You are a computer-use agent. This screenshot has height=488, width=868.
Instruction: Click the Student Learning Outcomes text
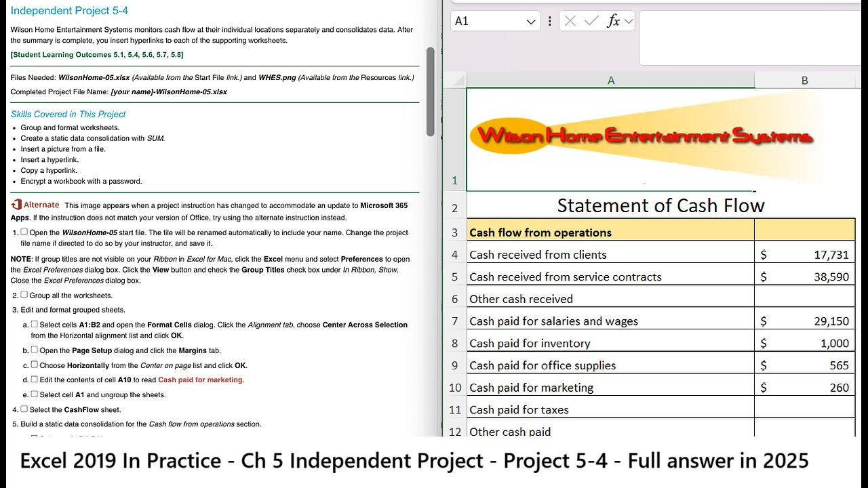(x=97, y=55)
